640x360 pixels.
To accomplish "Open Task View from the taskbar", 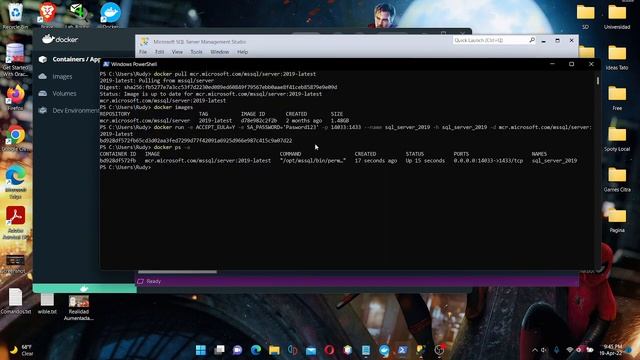I will 219,350.
